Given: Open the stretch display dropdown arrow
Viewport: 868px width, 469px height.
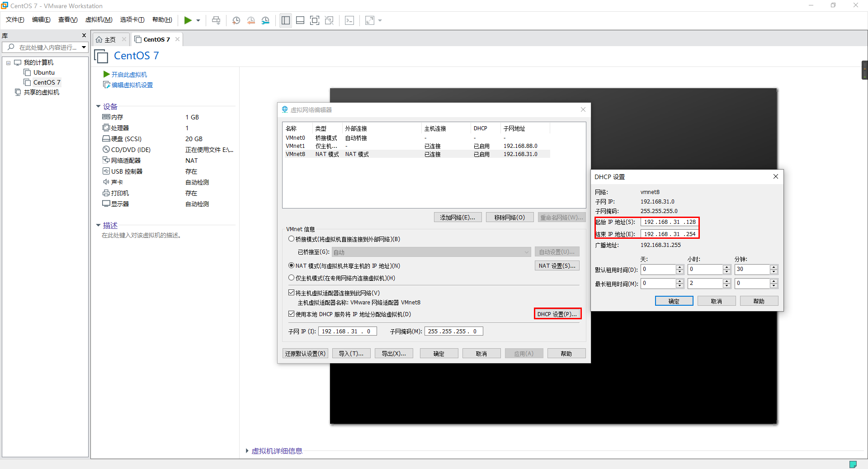Looking at the screenshot, I should (x=380, y=20).
